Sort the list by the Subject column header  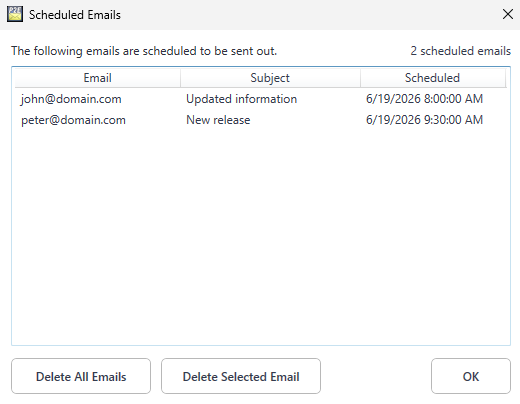point(270,78)
